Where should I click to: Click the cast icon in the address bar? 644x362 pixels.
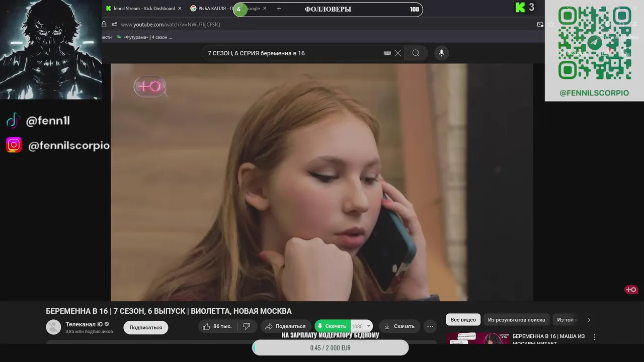tap(540, 24)
